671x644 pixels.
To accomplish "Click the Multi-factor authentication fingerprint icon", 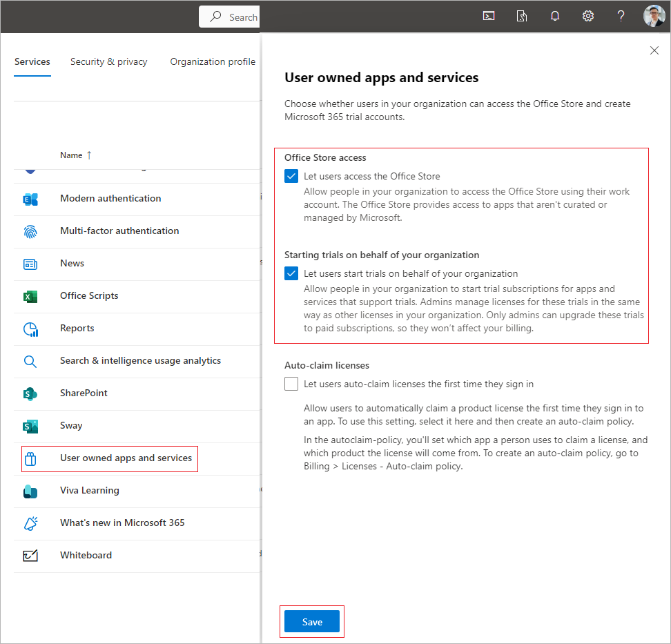I will (30, 231).
